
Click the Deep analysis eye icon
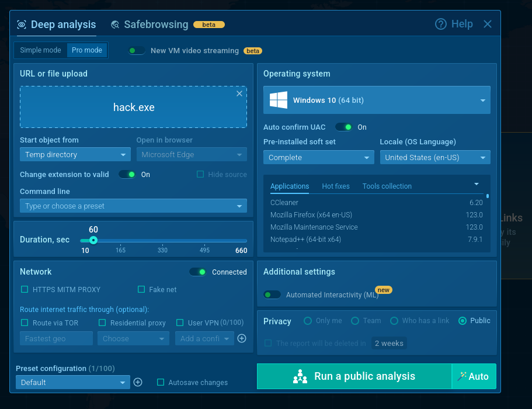pyautogui.click(x=22, y=25)
